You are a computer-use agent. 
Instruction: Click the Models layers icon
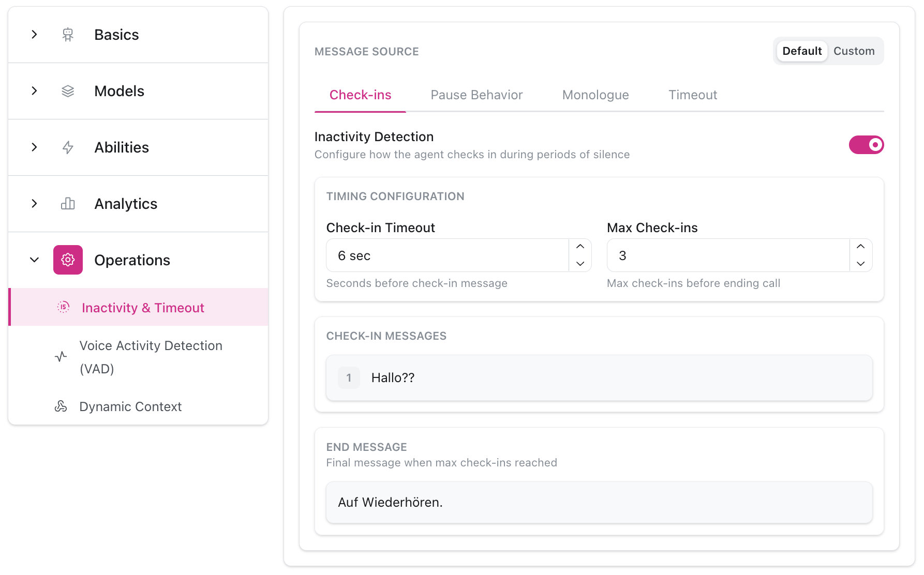click(68, 91)
